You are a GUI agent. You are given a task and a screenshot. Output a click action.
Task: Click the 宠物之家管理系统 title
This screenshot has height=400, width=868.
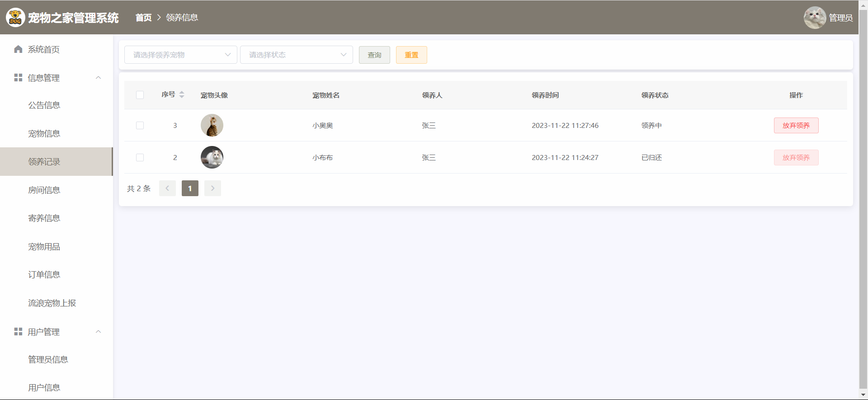[x=73, y=18]
